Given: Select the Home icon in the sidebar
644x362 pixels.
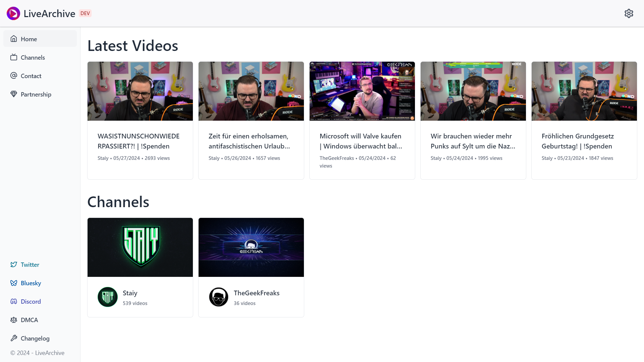Looking at the screenshot, I should (14, 39).
